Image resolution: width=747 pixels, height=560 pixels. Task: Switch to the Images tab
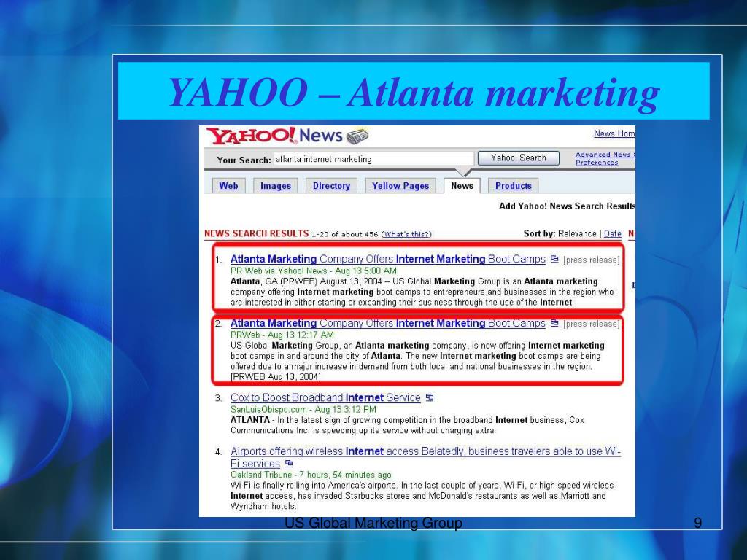point(275,186)
